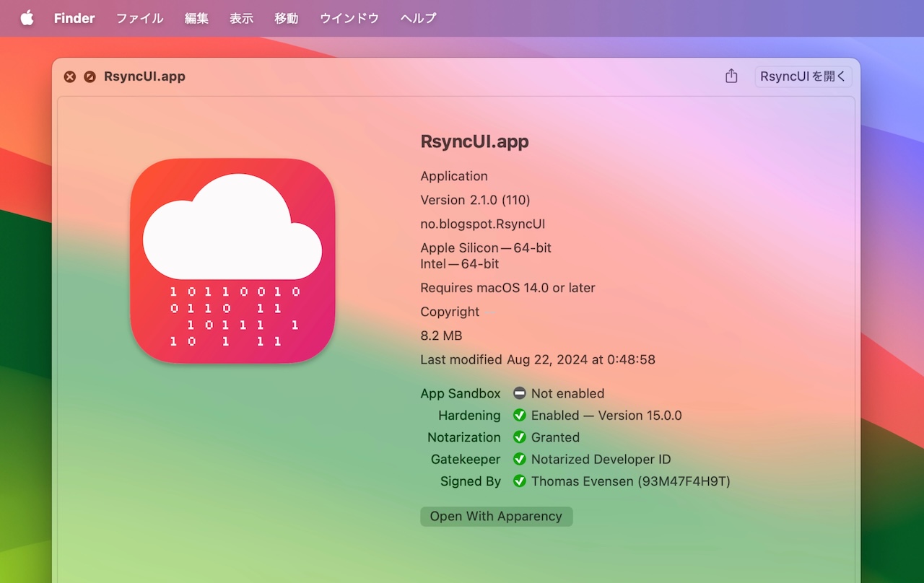Click the Signed By label
This screenshot has width=924, height=583.
click(471, 481)
